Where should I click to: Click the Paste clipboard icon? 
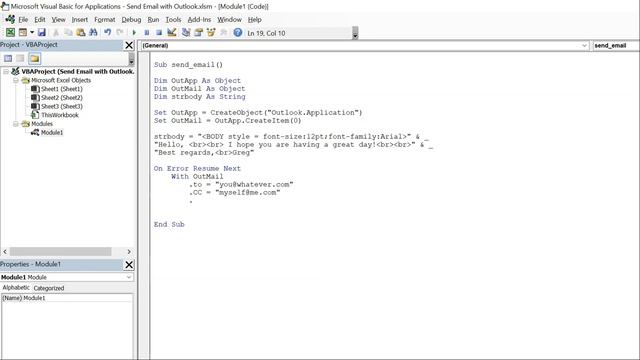click(x=81, y=32)
